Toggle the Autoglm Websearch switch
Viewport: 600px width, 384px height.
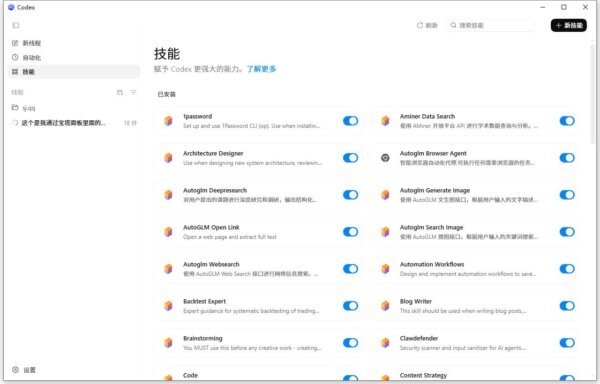[x=351, y=269]
